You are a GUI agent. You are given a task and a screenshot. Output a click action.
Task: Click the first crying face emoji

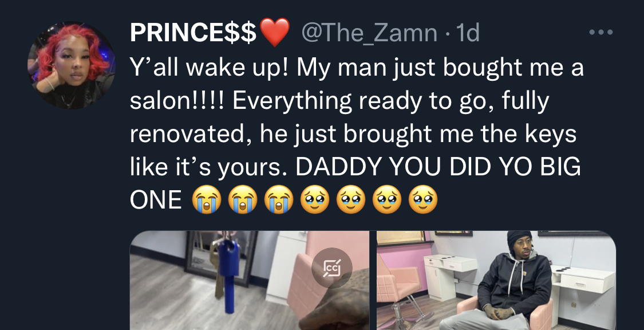tap(207, 199)
